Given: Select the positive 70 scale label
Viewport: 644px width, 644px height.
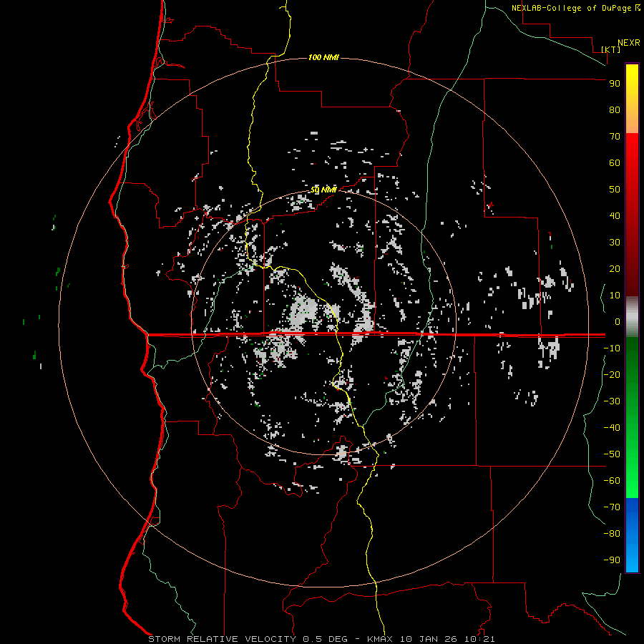Looking at the screenshot, I should tap(615, 137).
